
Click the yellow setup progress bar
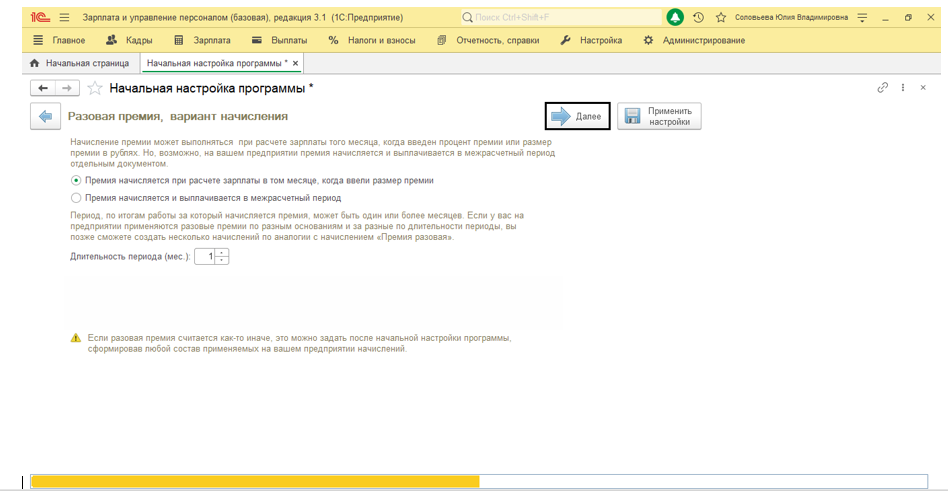click(x=255, y=481)
